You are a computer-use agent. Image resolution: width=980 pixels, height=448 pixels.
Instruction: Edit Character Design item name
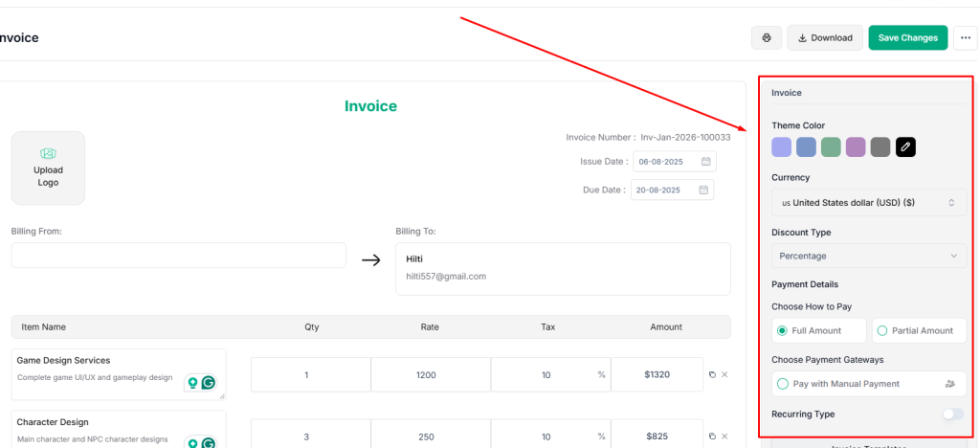(x=53, y=422)
